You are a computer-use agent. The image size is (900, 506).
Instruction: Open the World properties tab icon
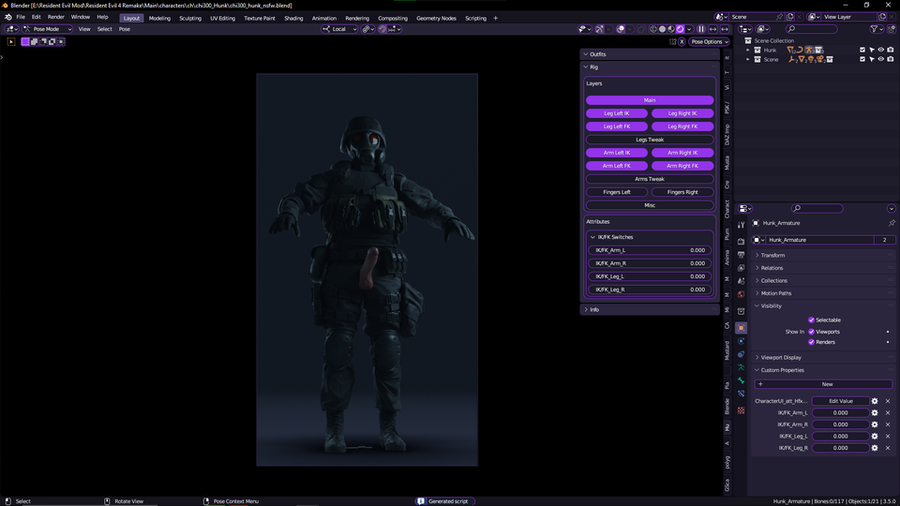pyautogui.click(x=741, y=294)
